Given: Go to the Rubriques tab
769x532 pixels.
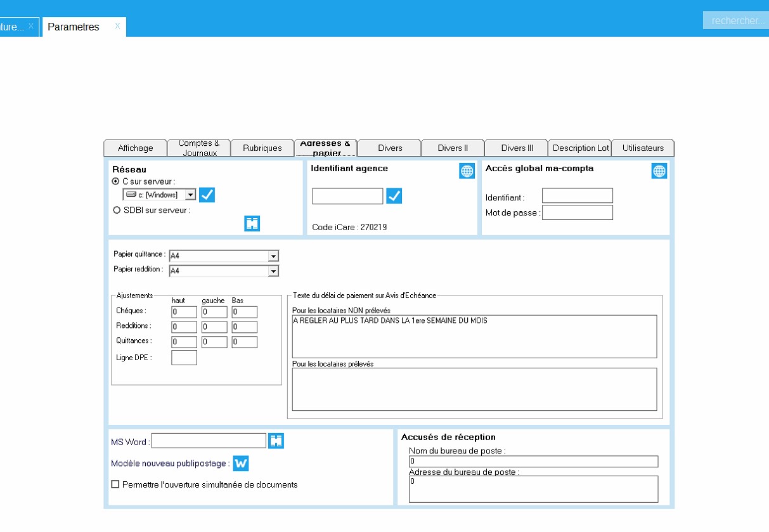Looking at the screenshot, I should 262,148.
